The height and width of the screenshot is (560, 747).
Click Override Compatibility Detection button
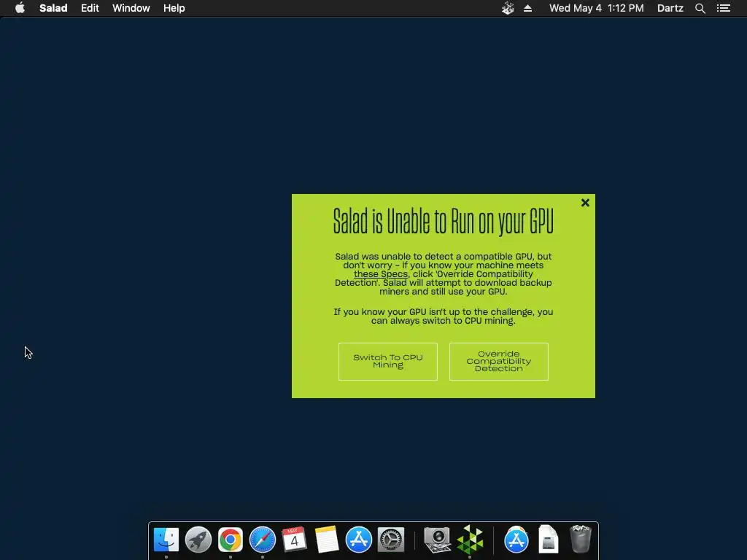coord(499,362)
